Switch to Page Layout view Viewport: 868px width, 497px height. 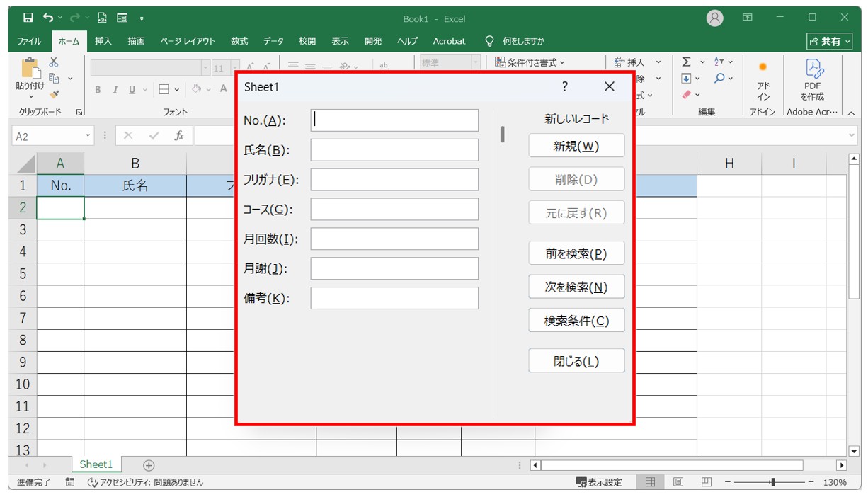tap(678, 482)
